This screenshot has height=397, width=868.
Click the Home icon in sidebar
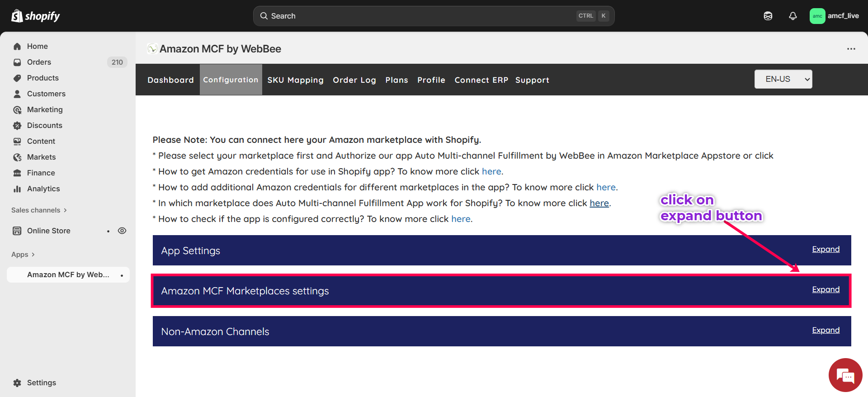[17, 46]
